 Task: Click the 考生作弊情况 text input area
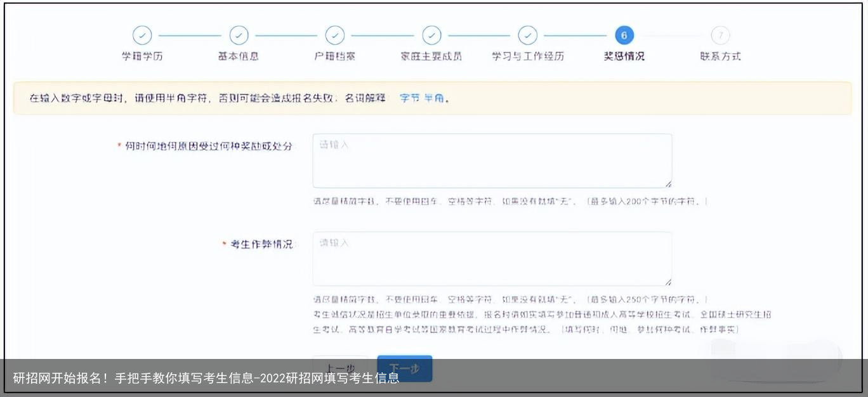click(492, 257)
